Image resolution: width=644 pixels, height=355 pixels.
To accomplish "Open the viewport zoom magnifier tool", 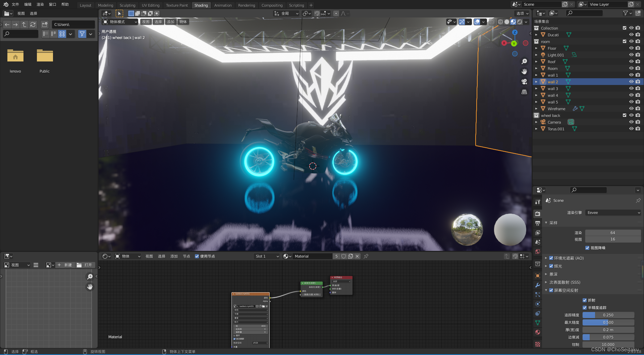I will pyautogui.click(x=524, y=61).
